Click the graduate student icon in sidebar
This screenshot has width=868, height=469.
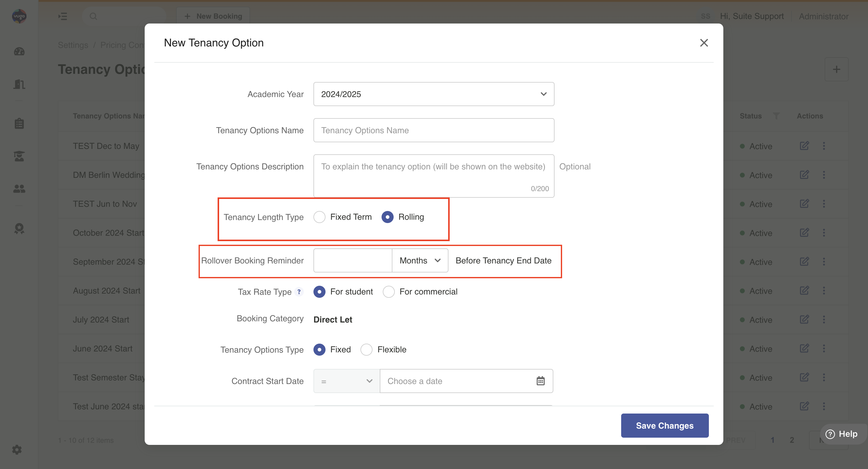(x=19, y=156)
